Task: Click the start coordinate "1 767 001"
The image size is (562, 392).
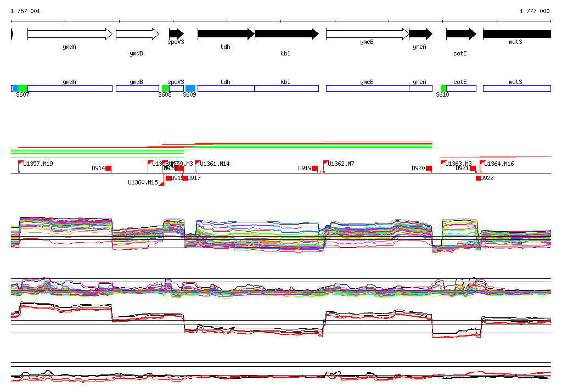Action: 25,11
